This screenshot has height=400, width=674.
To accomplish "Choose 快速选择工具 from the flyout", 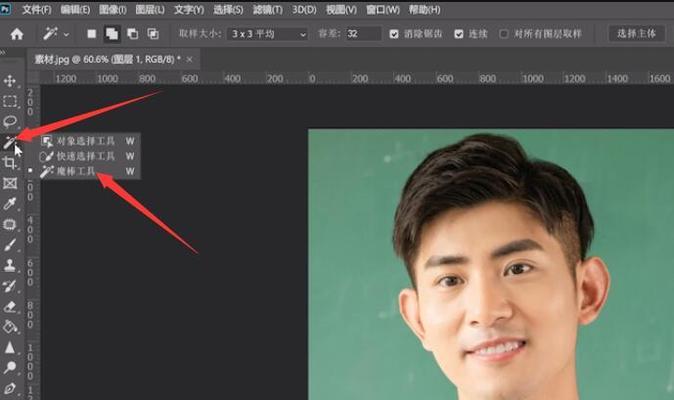I will click(88, 156).
